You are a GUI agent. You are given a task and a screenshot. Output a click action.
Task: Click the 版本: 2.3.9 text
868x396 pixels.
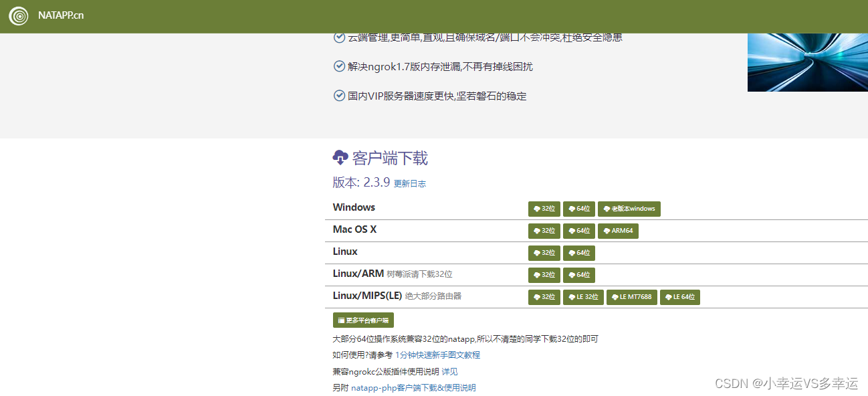(x=361, y=182)
